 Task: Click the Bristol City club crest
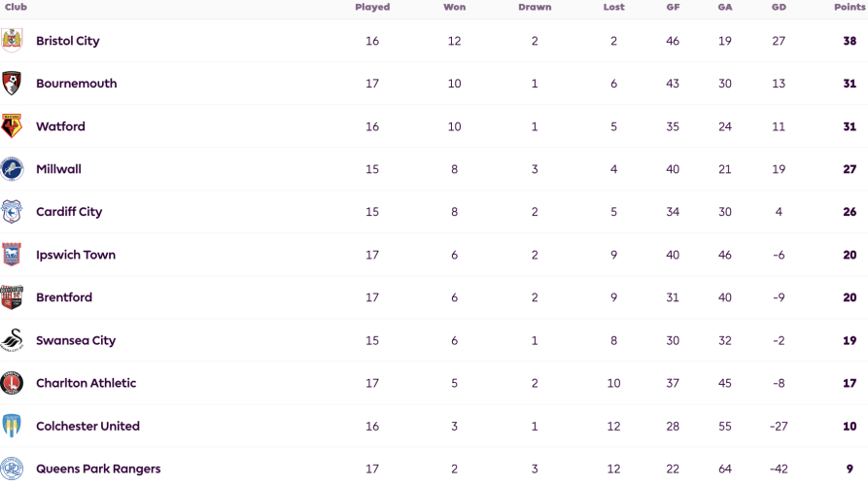click(12, 41)
